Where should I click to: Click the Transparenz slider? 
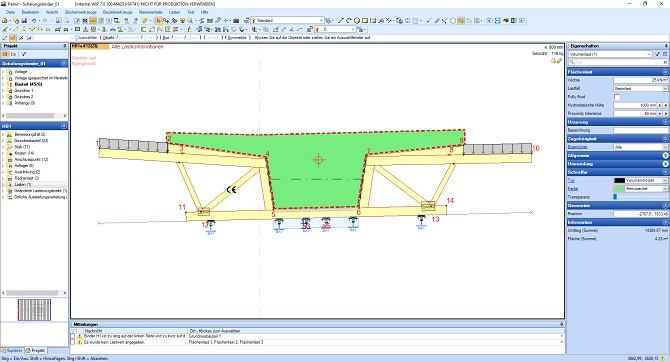coord(640,197)
